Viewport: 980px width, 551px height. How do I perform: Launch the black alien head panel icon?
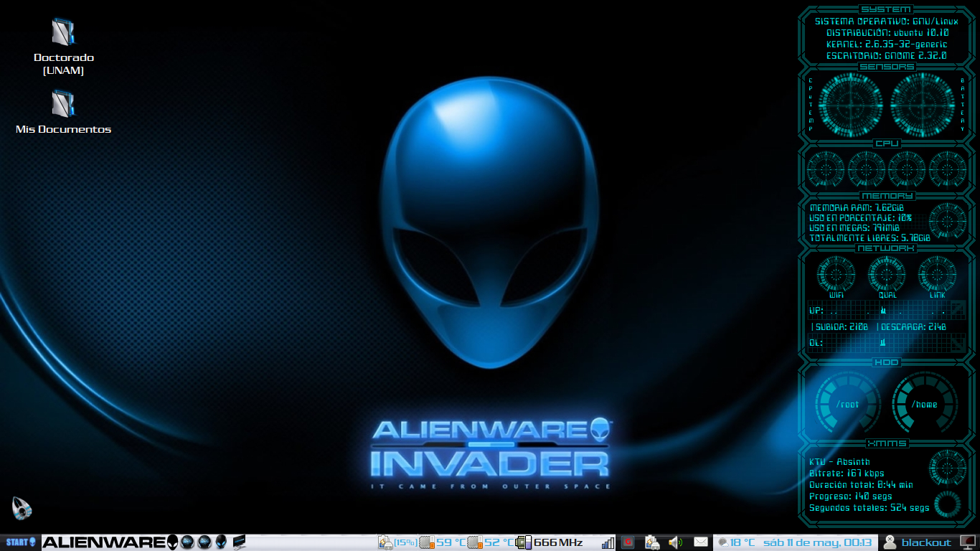click(172, 542)
